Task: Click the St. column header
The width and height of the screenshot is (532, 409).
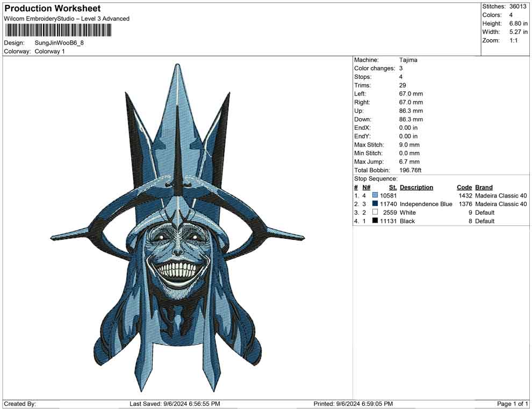Action: [392, 187]
